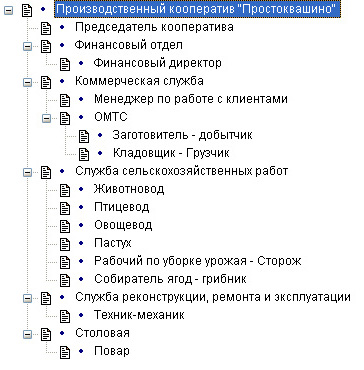Select Служба реконструкции, ремонта и эксплуатации item

[213, 297]
